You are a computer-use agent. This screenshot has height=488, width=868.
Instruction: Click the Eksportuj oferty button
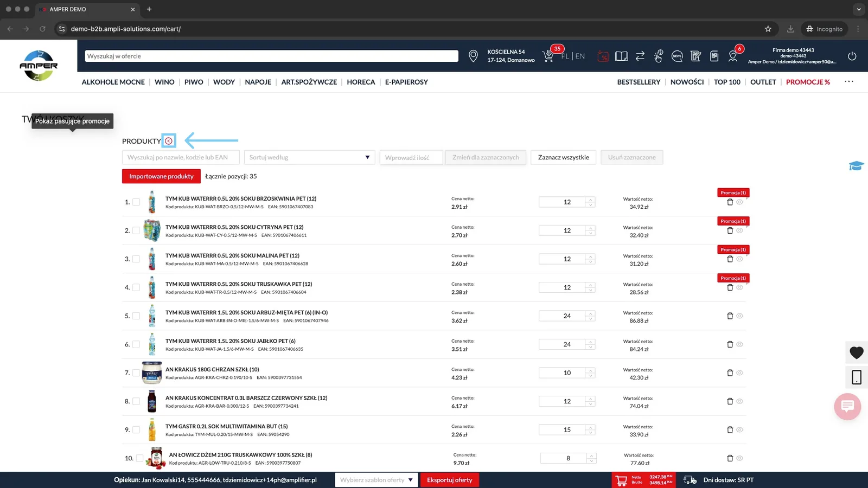(449, 480)
